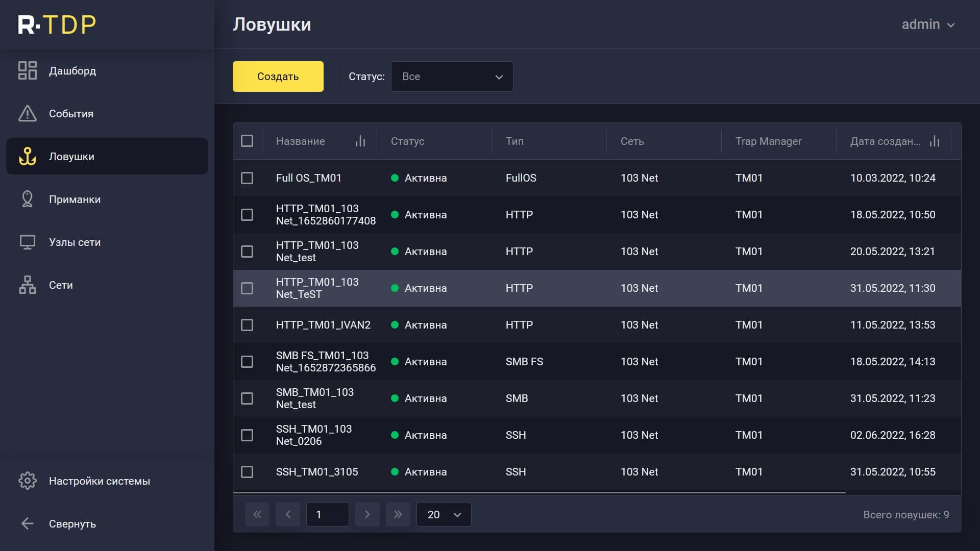Open the Статус filter dropdown
Screen dimensions: 980x551
(x=452, y=77)
